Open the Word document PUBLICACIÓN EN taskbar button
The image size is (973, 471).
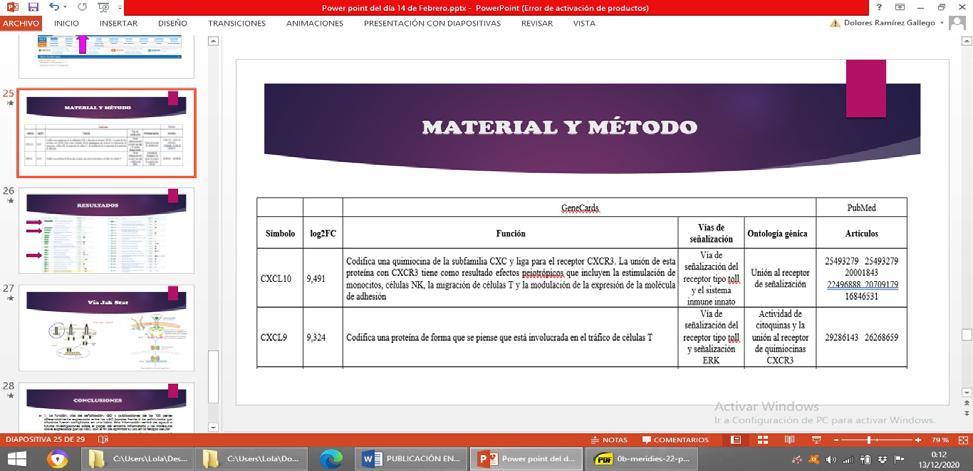click(x=412, y=459)
